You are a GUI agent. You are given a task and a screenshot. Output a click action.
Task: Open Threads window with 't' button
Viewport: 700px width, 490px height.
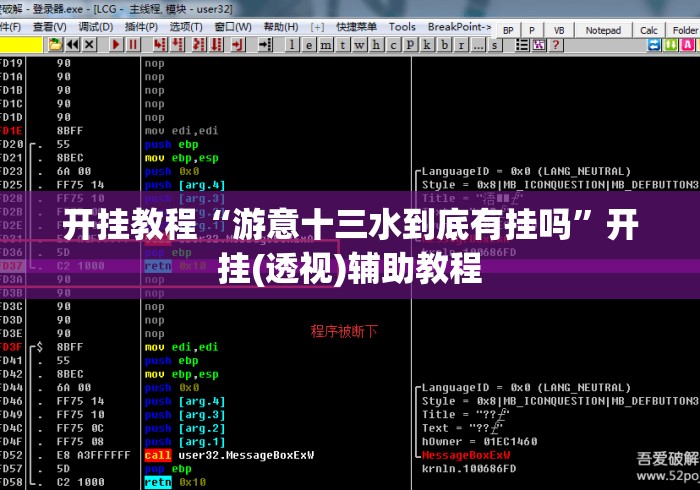(x=342, y=45)
